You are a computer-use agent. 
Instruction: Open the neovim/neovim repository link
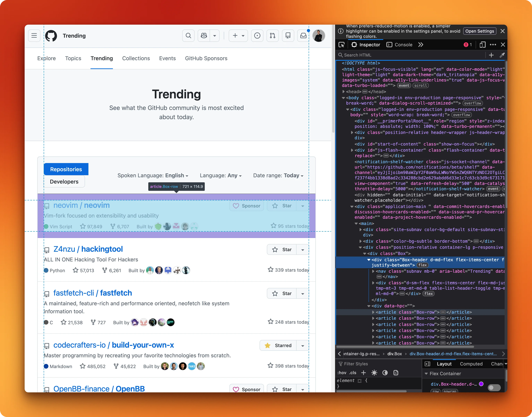click(x=81, y=205)
